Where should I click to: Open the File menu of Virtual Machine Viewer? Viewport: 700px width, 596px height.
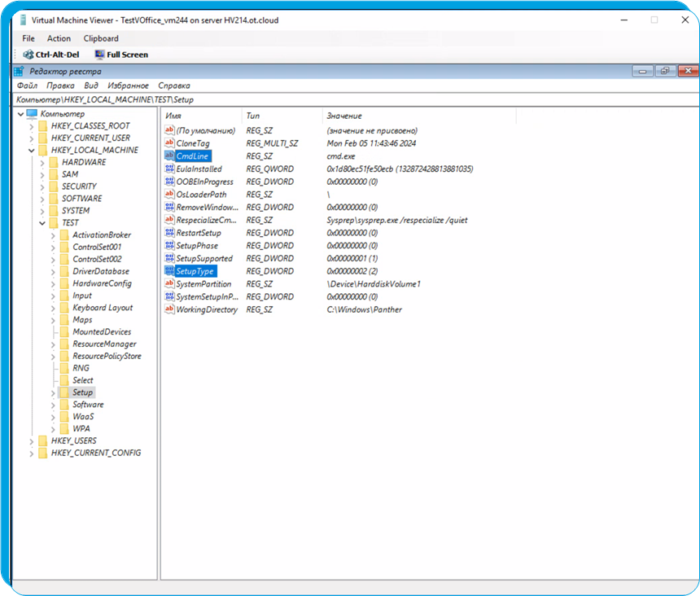28,38
